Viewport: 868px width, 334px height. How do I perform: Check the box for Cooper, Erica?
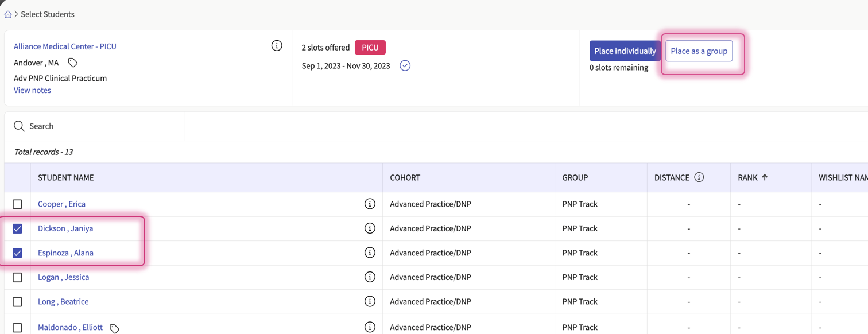click(17, 204)
